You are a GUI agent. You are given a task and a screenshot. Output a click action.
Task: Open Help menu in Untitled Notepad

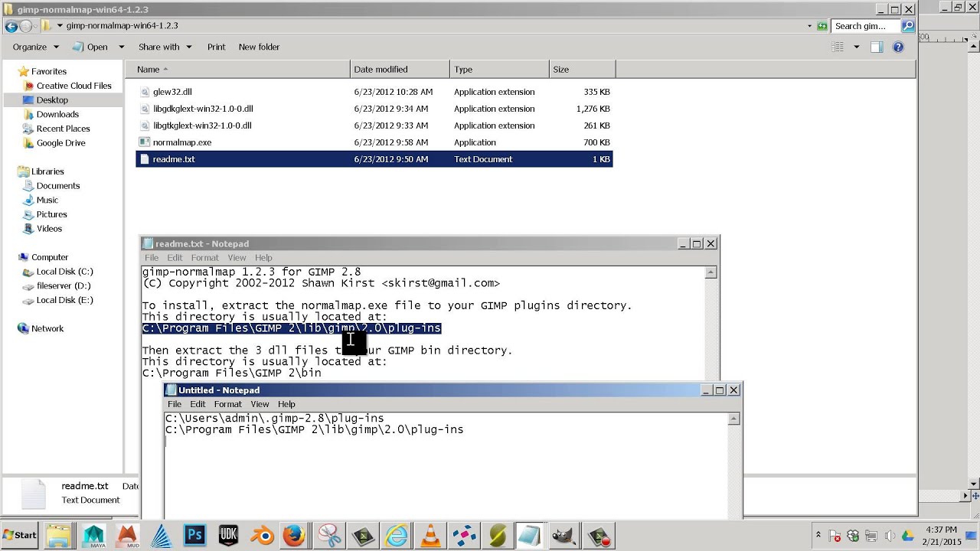pyautogui.click(x=286, y=404)
